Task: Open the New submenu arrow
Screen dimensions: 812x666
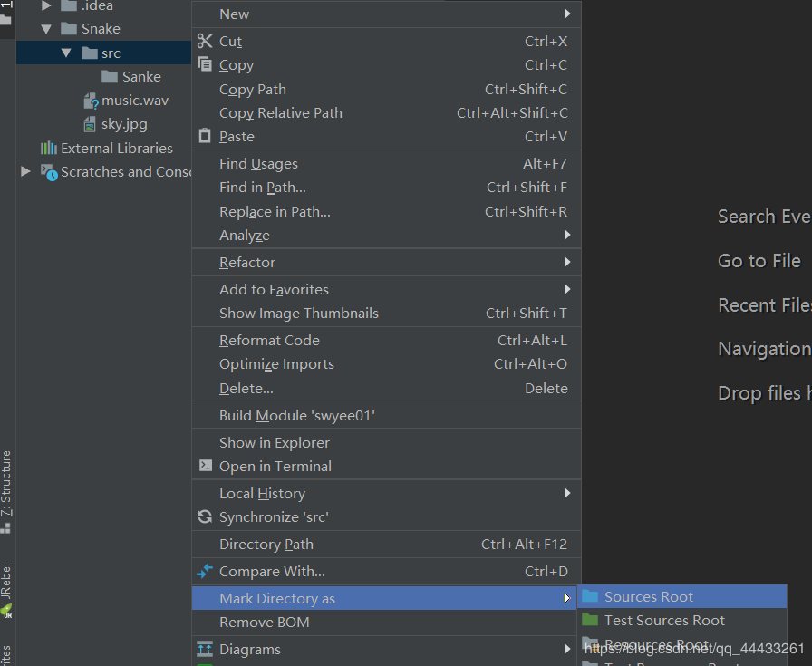Action: (567, 14)
